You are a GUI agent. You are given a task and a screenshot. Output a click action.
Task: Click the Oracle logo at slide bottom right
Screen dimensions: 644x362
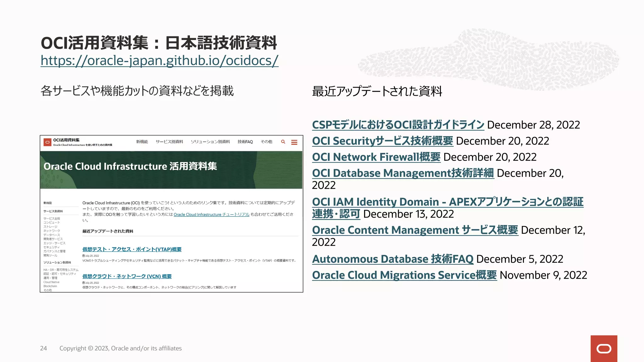click(x=604, y=348)
